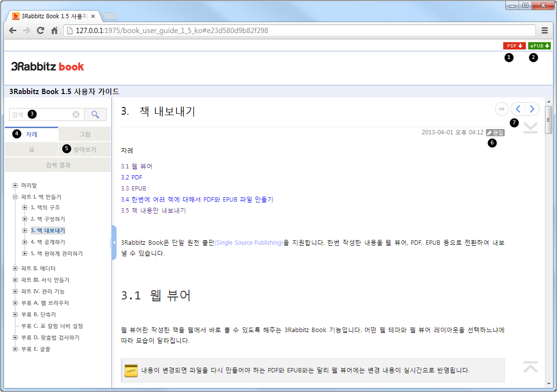557x392 pixels.
Task: Go to previous page arrow
Action: (518, 109)
